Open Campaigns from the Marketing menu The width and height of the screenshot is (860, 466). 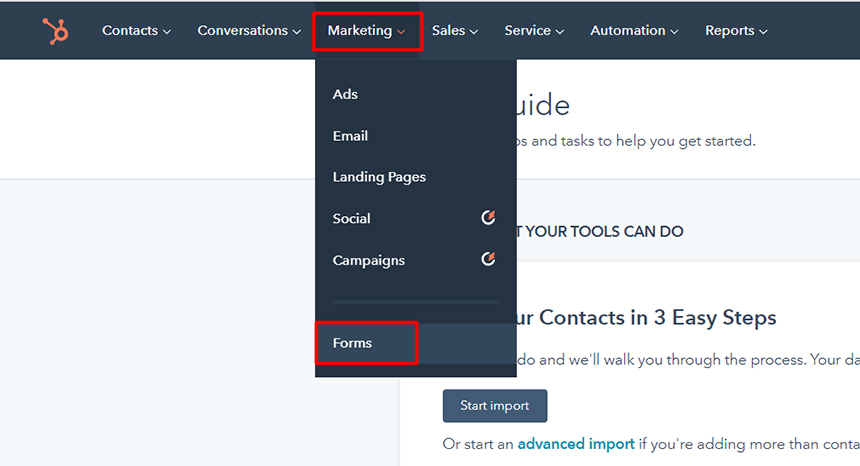click(x=416, y=260)
